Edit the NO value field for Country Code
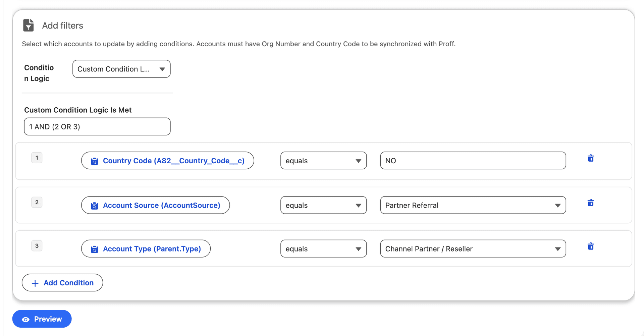644x336 pixels. tap(473, 161)
